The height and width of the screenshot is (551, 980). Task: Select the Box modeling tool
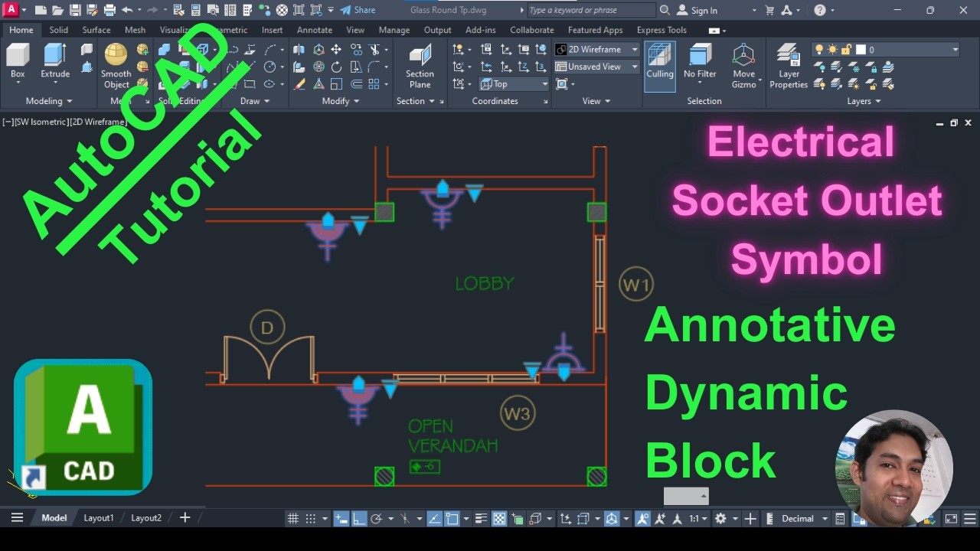(18, 62)
